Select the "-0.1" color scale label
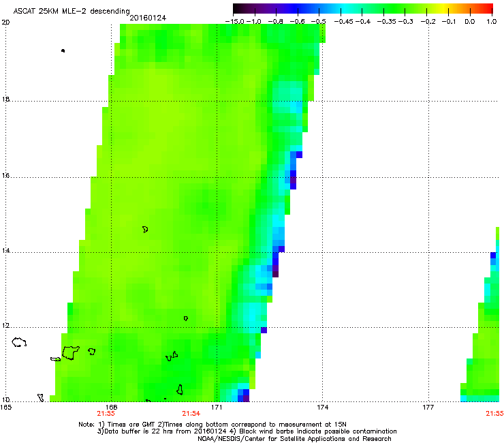The image size is (504, 443). point(449,22)
